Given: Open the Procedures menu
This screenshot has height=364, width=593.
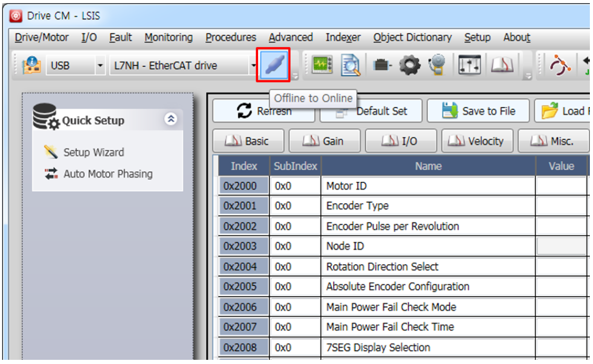Looking at the screenshot, I should [x=231, y=38].
